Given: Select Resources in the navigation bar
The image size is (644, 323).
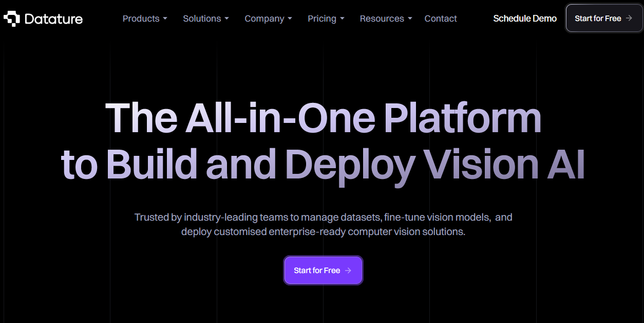Looking at the screenshot, I should 382,19.
